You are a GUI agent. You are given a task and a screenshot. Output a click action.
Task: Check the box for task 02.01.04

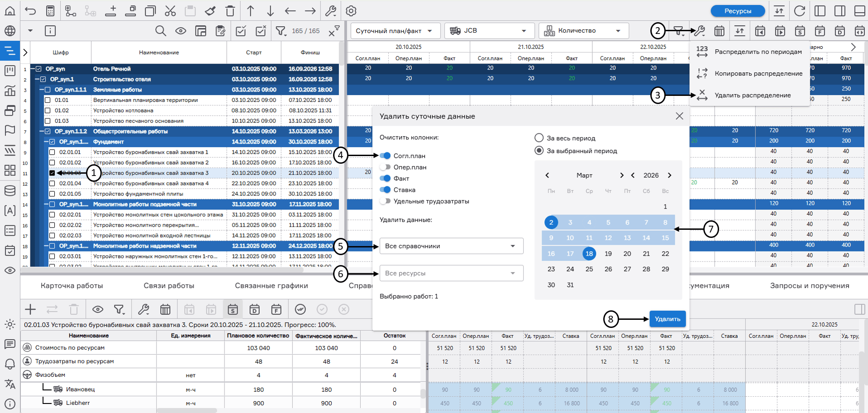[x=52, y=183]
